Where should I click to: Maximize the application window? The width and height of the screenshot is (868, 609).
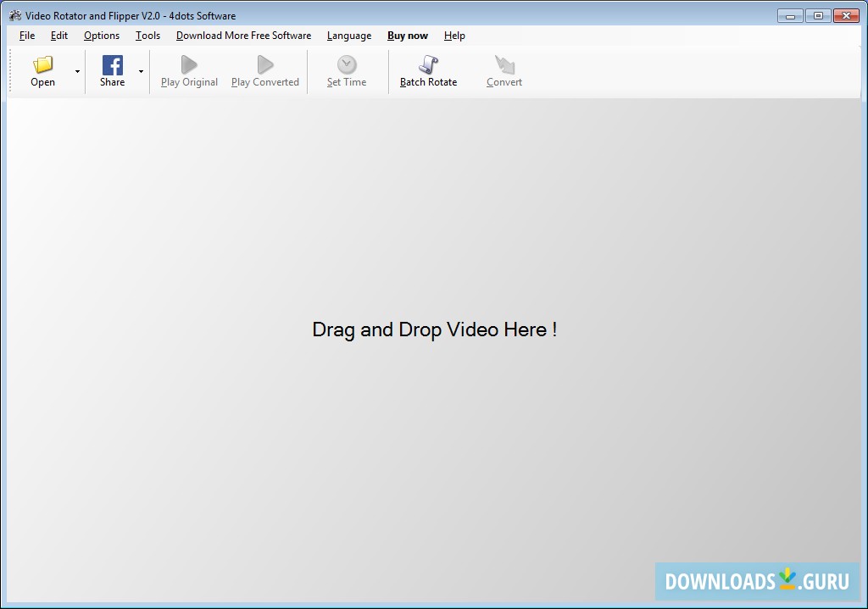click(817, 15)
